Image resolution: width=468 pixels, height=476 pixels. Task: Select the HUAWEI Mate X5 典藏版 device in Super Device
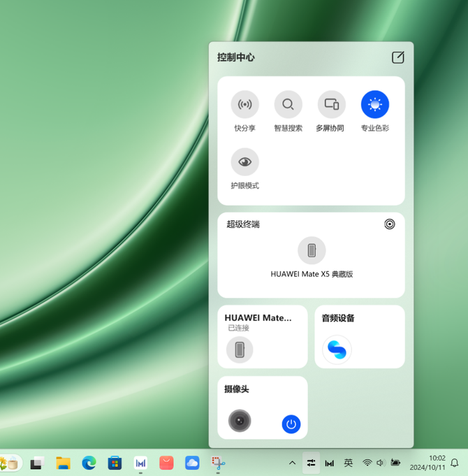312,250
